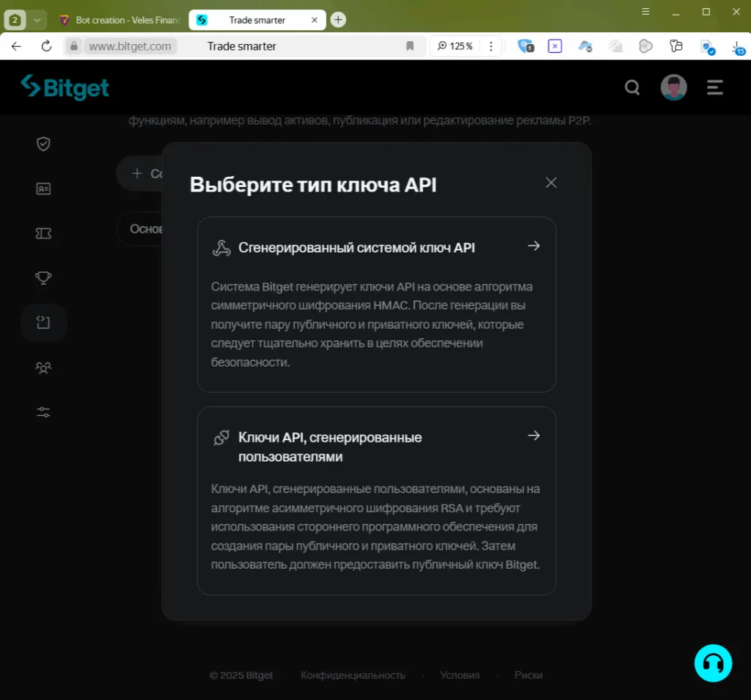Image resolution: width=751 pixels, height=700 pixels.
Task: Click the settings sliders sidebar icon
Action: point(43,412)
